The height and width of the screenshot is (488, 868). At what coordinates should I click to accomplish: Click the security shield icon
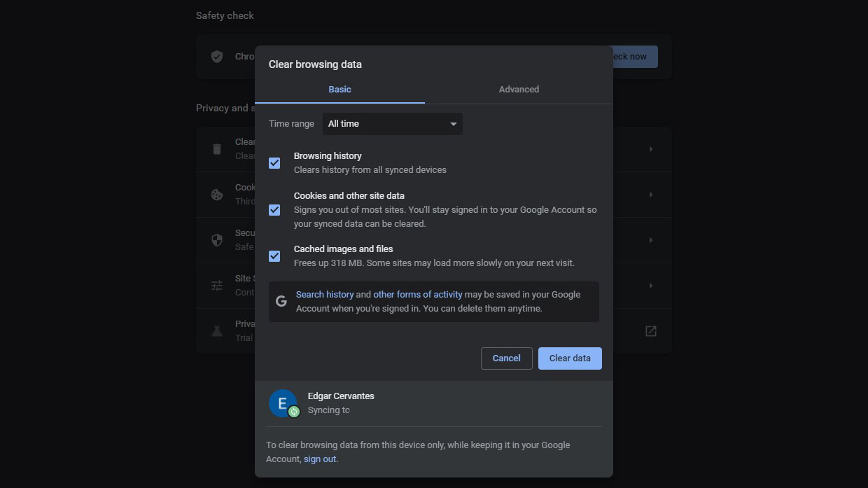click(217, 240)
